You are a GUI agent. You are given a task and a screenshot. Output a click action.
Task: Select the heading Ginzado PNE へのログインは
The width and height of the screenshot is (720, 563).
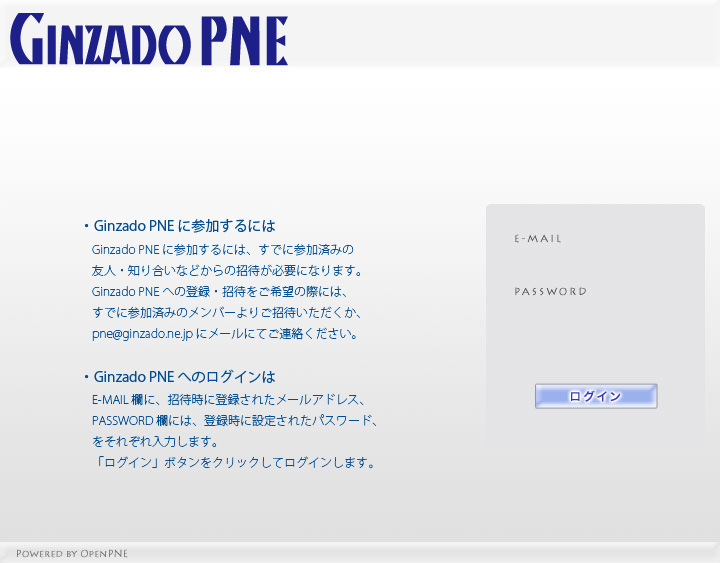tap(184, 377)
